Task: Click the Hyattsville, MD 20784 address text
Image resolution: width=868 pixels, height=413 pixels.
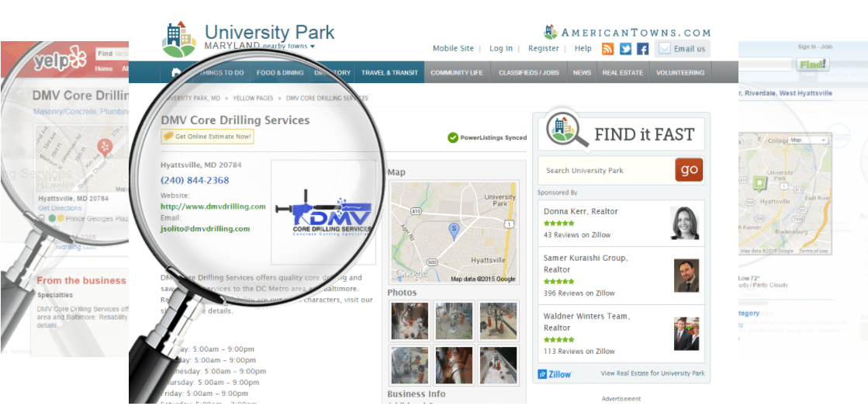Action: (201, 165)
